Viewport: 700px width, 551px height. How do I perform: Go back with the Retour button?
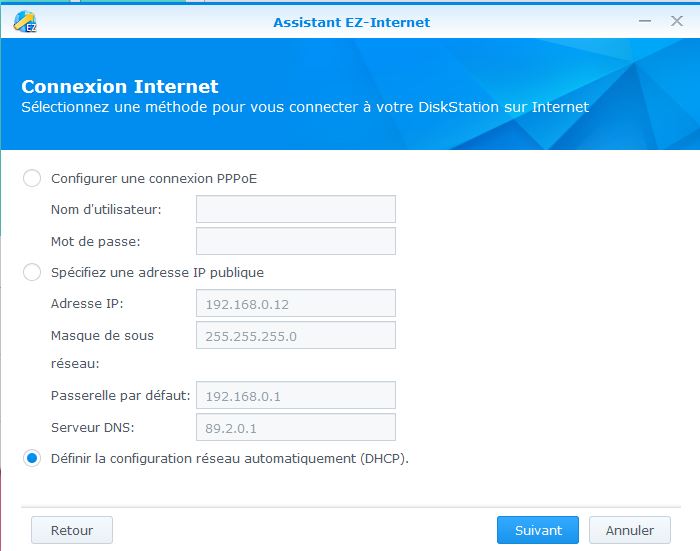pos(71,530)
